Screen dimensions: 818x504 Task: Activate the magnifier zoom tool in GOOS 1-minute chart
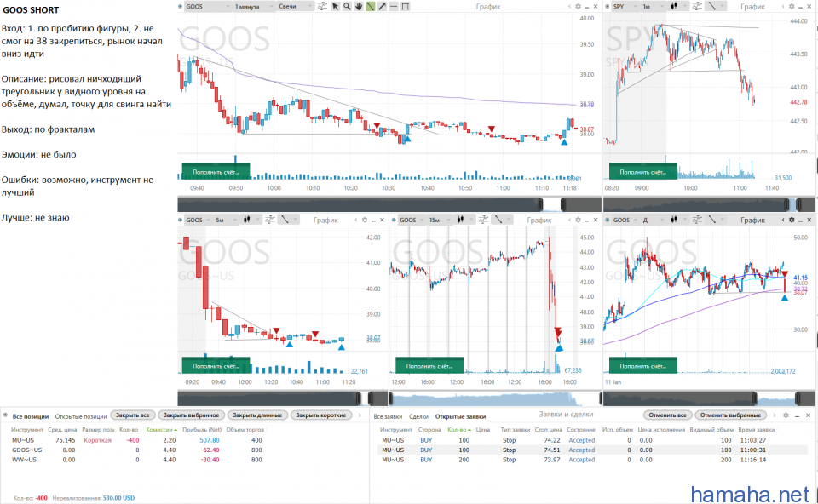[x=347, y=6]
